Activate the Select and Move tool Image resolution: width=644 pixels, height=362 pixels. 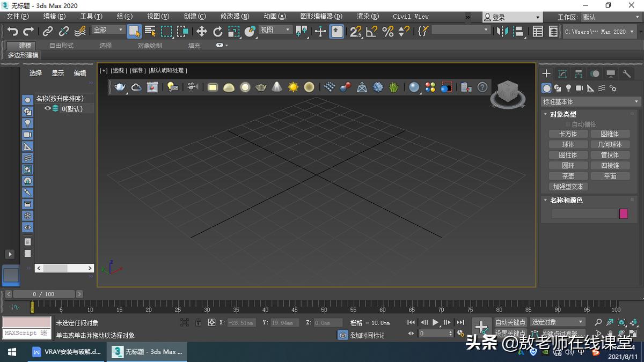pos(202,31)
